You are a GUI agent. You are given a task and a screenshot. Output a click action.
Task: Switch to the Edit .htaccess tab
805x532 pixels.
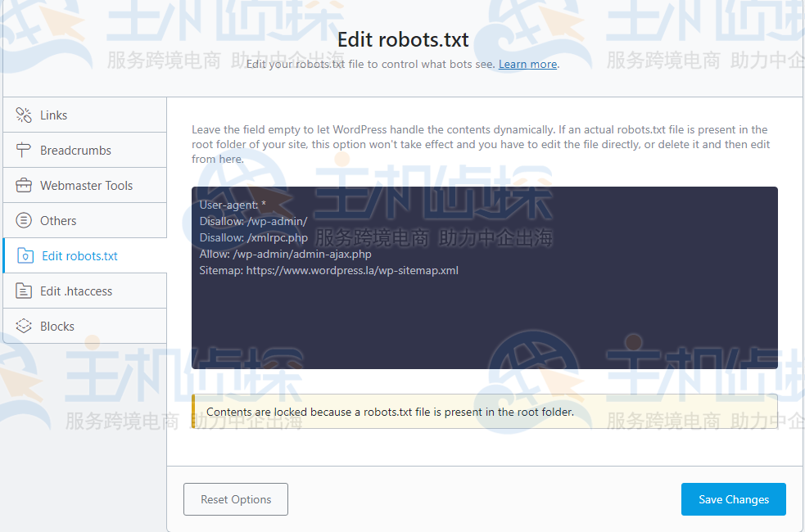(x=77, y=291)
